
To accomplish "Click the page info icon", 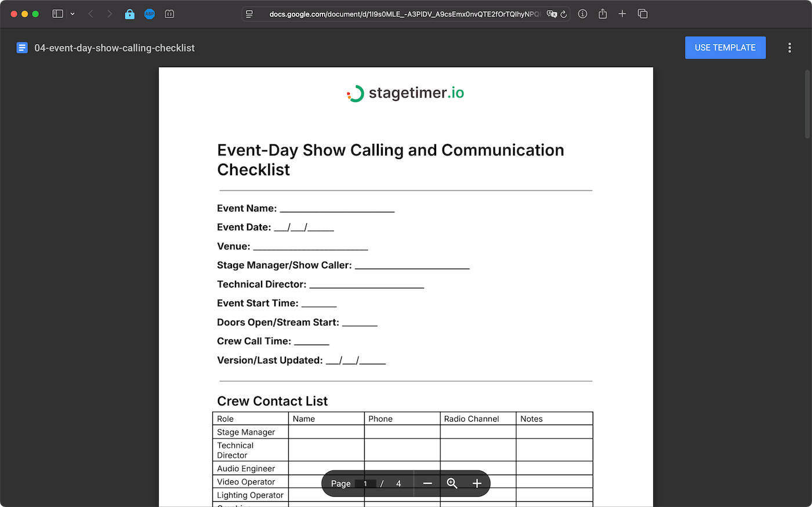I will coord(582,13).
